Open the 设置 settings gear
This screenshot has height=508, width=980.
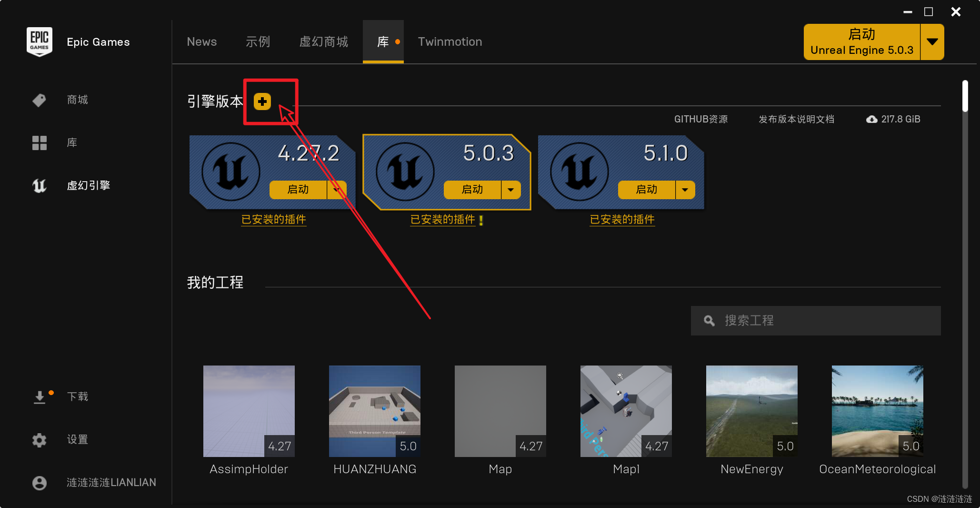pyautogui.click(x=40, y=439)
